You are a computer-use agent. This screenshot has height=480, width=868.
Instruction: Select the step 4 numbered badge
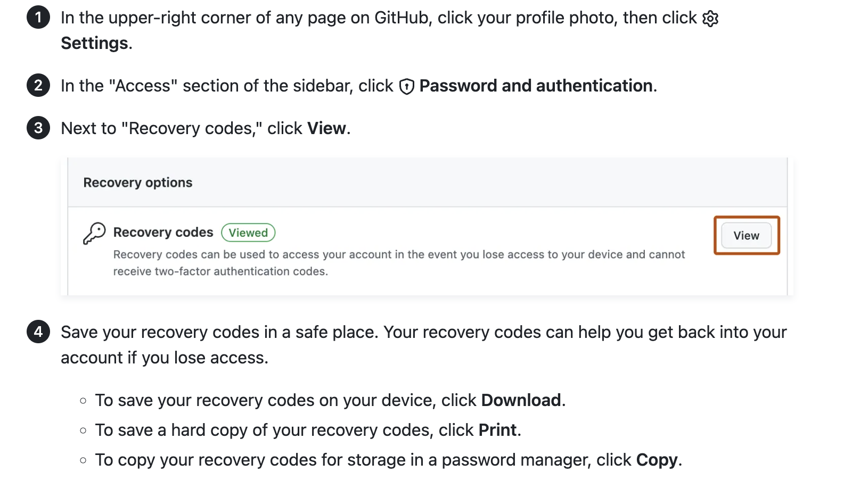coord(38,332)
